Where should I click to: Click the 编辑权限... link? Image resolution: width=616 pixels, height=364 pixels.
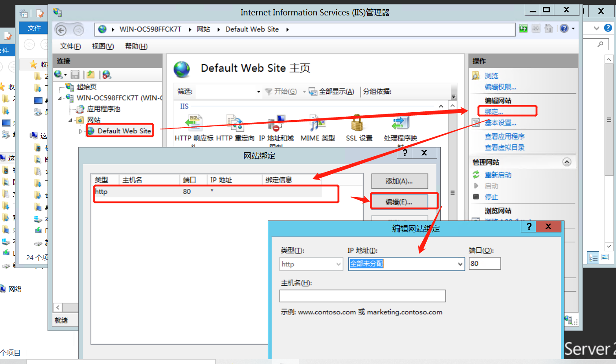[x=501, y=87]
